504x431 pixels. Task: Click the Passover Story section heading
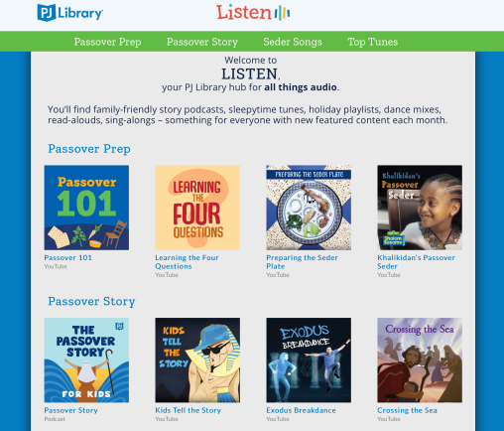[x=91, y=301]
